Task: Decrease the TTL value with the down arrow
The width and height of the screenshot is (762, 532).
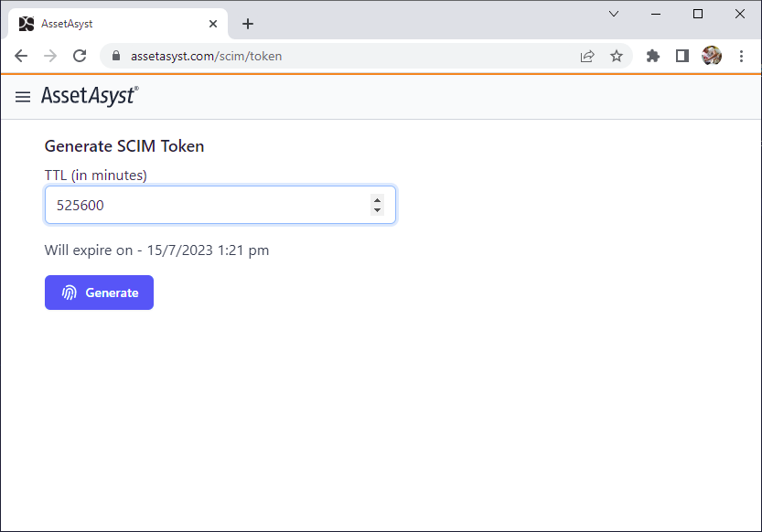Action: coord(377,210)
